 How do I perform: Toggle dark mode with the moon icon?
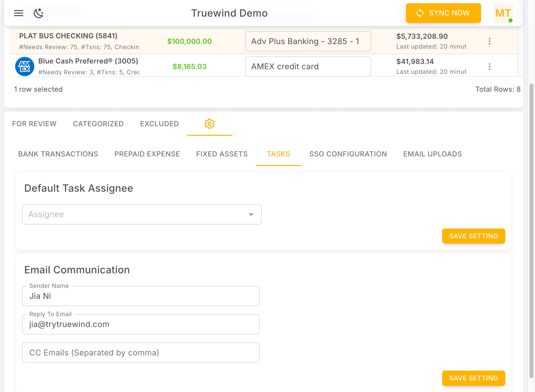pos(39,13)
